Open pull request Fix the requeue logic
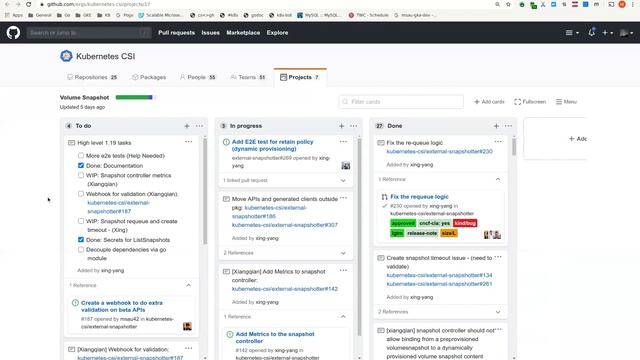640x360 pixels. (x=419, y=197)
